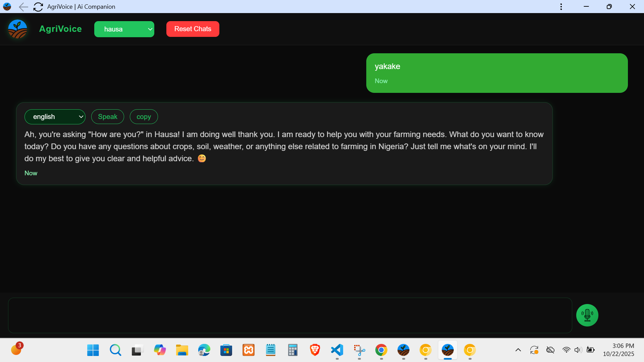Open Brave browser from taskbar
Screen dimensions: 644x362
(x=315, y=350)
